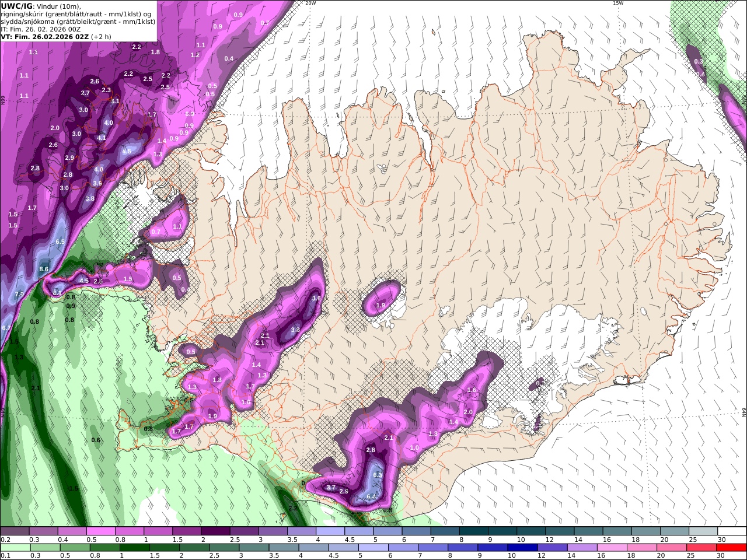Click the 'VT: Fim. 26.02.2026 02Z' valid time line

pos(44,36)
